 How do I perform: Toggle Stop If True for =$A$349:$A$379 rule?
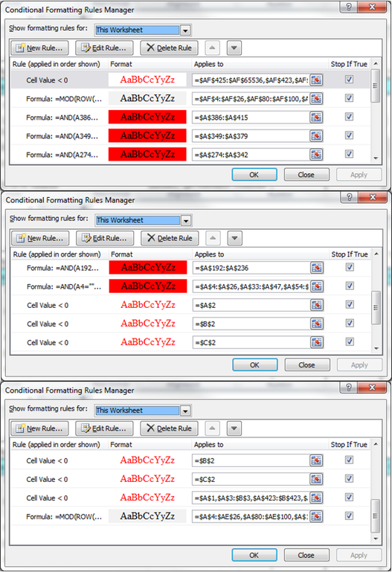pos(350,135)
